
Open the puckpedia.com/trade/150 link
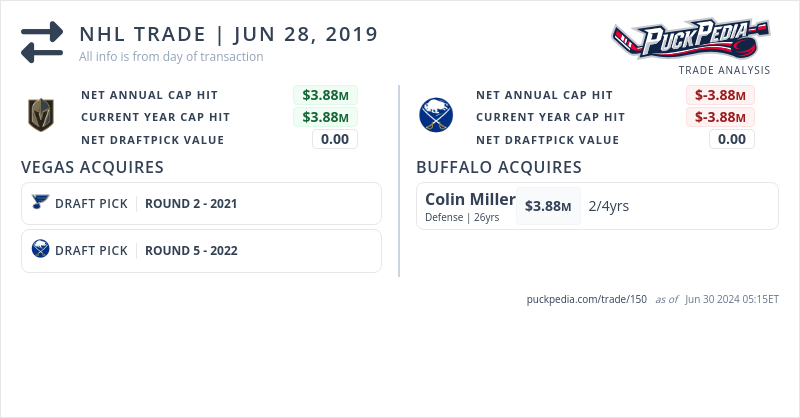[x=587, y=299]
